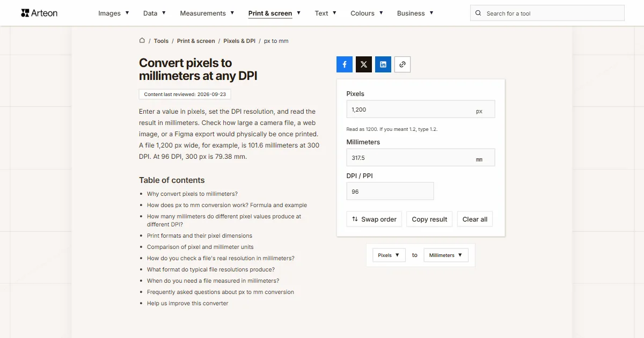
Task: Open the Tools breadcrumb link
Action: pos(161,41)
